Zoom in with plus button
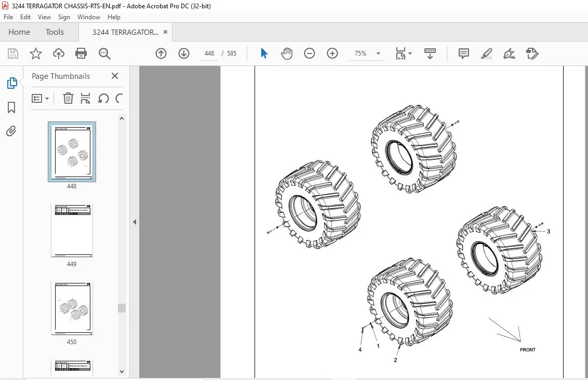588x380 pixels. tap(332, 53)
